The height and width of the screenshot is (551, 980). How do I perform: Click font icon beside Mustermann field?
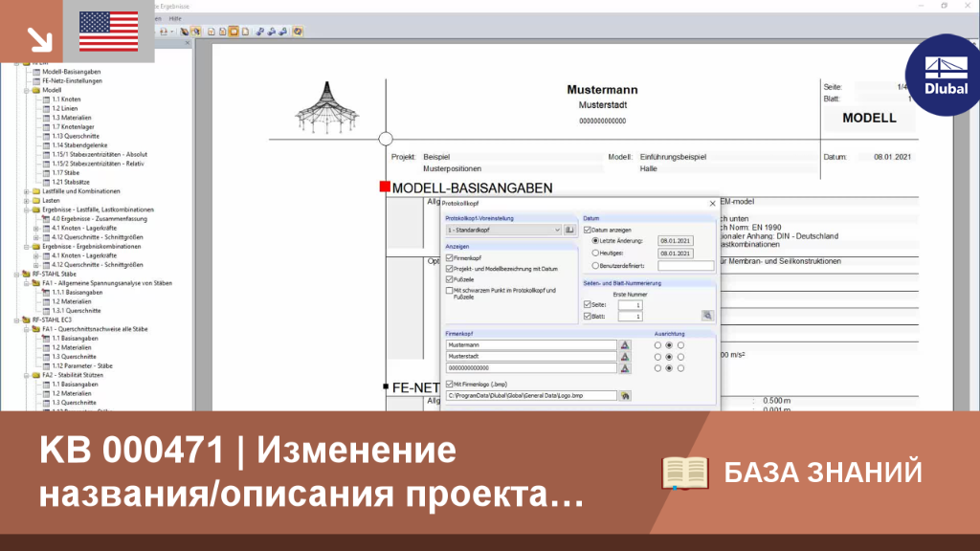[x=624, y=344]
